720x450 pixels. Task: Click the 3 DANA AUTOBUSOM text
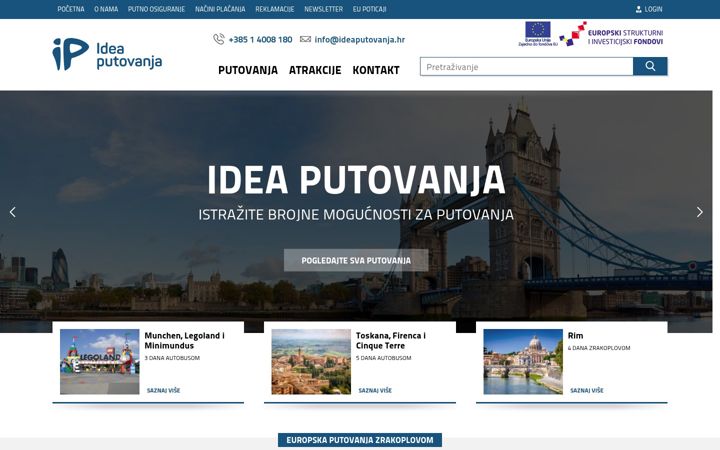click(x=172, y=358)
